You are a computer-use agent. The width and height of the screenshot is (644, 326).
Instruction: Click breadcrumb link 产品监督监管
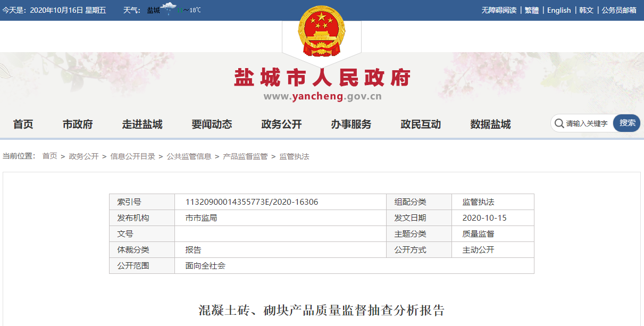click(x=245, y=156)
